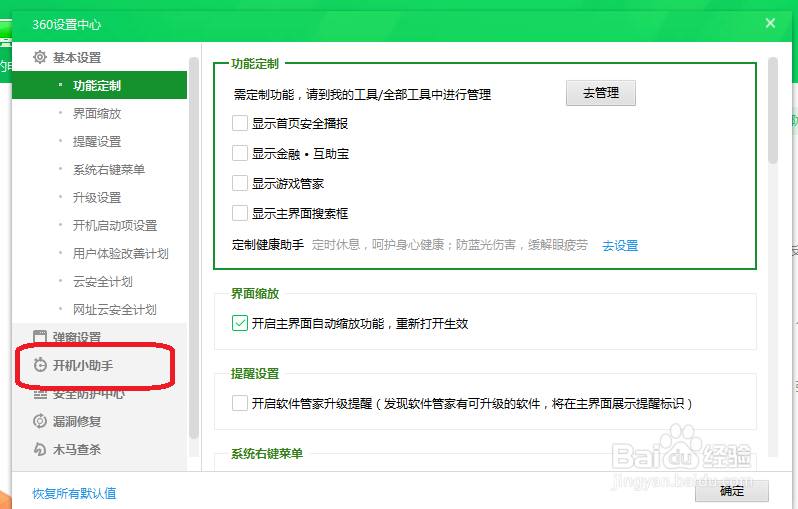Enable 开启软件管家升级提醒 checkbox
Screen dimensions: 798x509
[240, 403]
